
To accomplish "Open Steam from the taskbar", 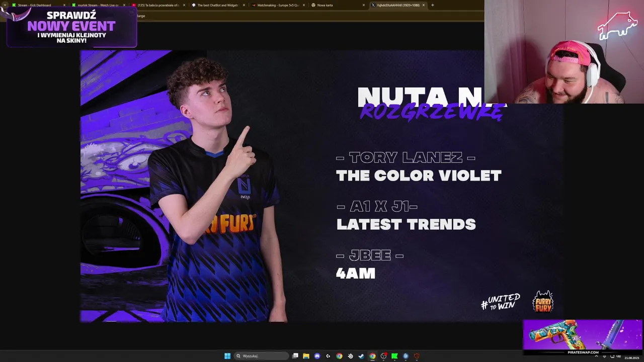I will click(361, 356).
